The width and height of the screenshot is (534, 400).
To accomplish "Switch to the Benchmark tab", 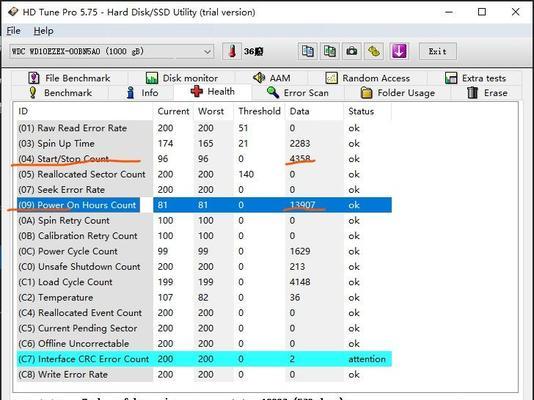I will tap(60, 93).
